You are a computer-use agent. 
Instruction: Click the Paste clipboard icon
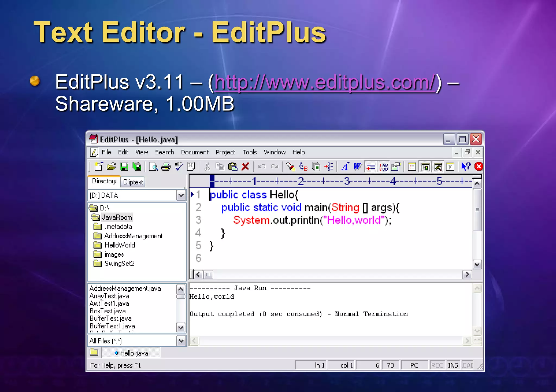tap(233, 166)
